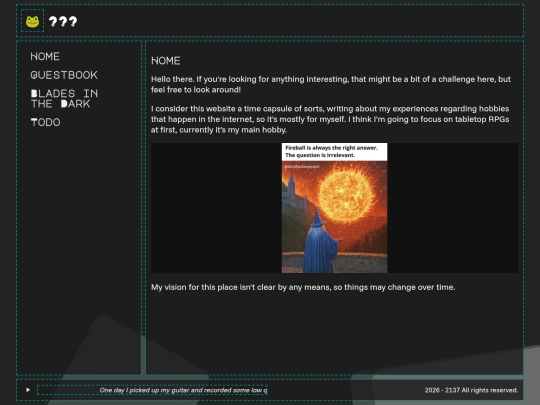540x405 pixels.
Task: Play the music track in footer
Action: [28, 390]
